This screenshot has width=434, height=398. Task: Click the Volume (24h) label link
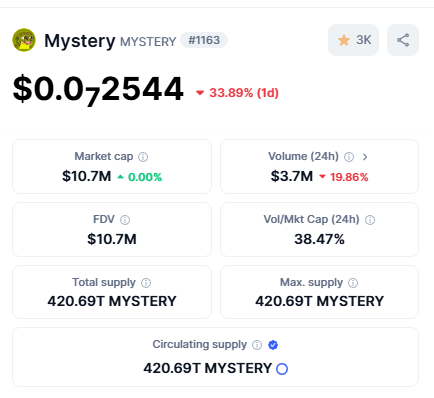tap(303, 156)
